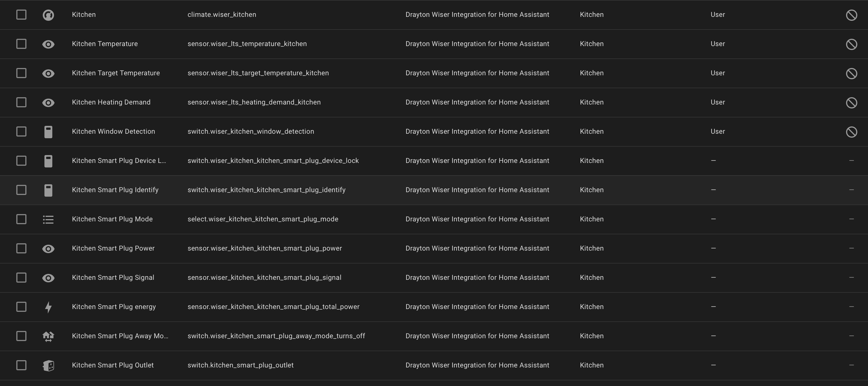The height and width of the screenshot is (386, 868).
Task: Click the list icon for Kitchen Smart Plug Mode
Action: 48,219
